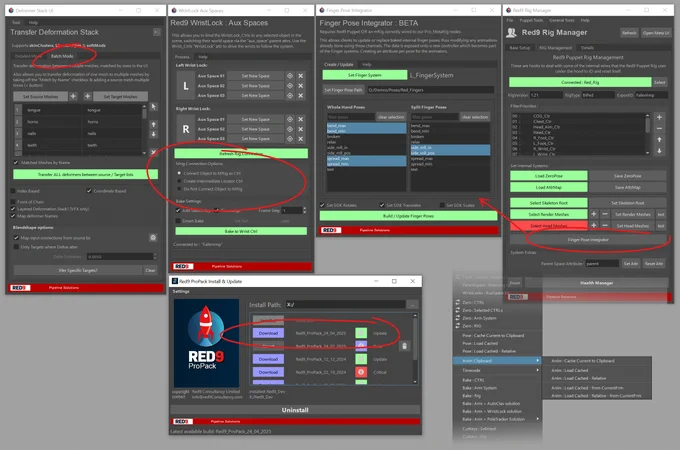
Task: Click target icon for Left Aux Space 01
Action: (290, 76)
